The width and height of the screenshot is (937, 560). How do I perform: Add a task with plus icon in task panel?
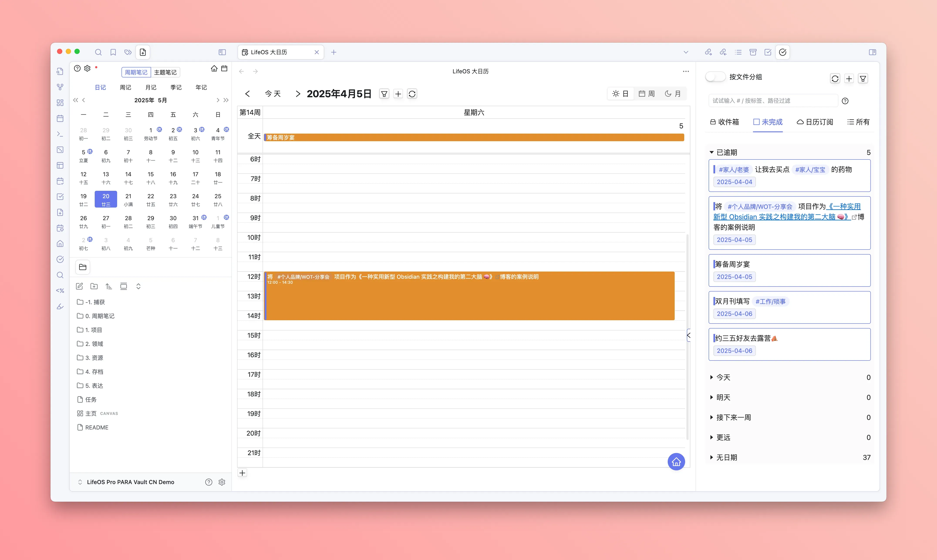849,79
